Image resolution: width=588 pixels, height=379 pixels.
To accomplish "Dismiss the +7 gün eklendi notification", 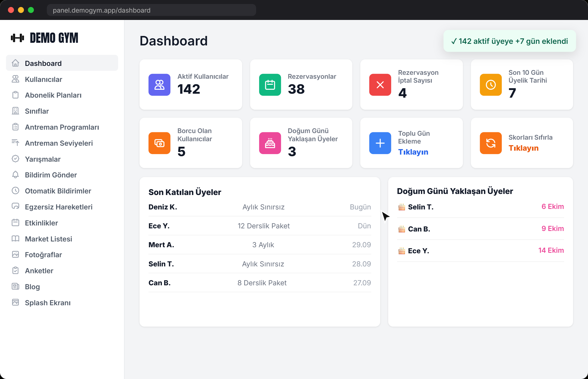I will (510, 41).
